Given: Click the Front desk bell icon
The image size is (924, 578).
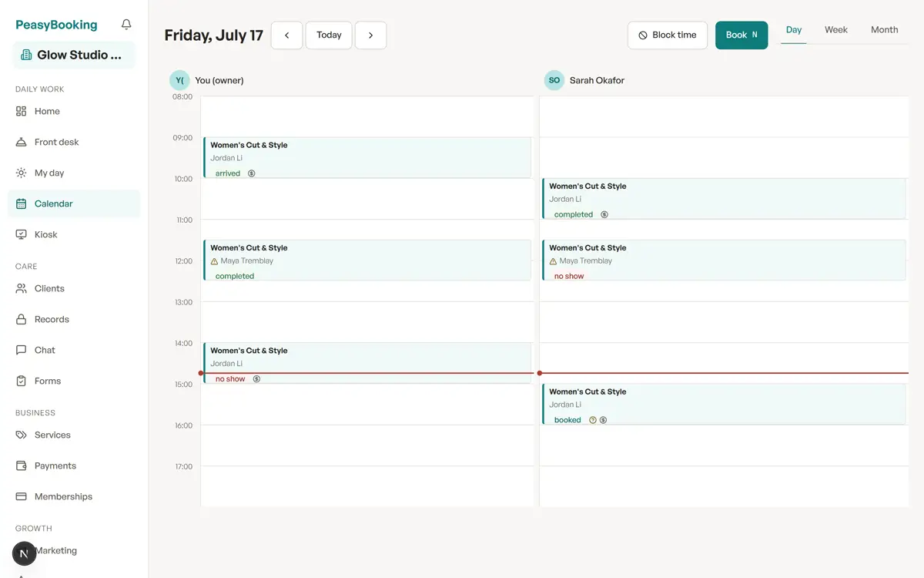Looking at the screenshot, I should pyautogui.click(x=22, y=142).
